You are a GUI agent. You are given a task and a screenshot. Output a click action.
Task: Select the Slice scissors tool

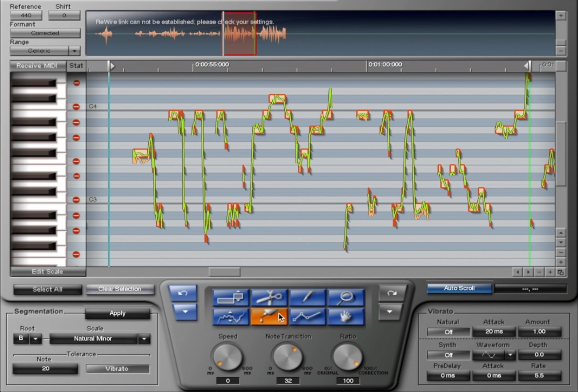point(269,297)
